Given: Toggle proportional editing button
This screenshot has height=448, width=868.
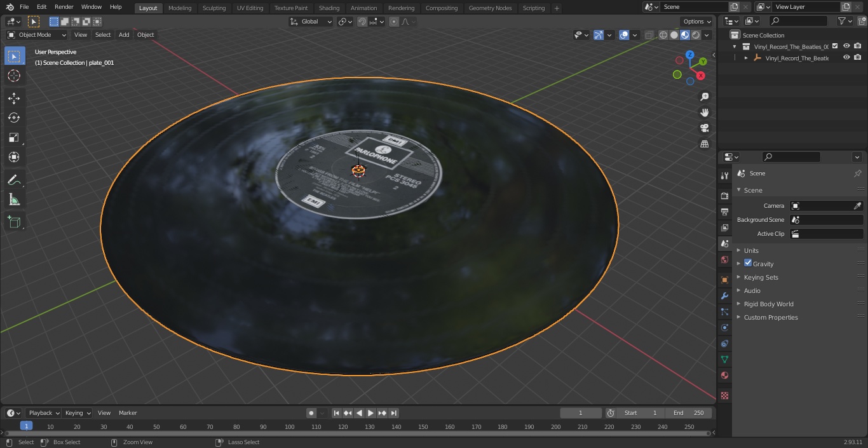Looking at the screenshot, I should (x=394, y=22).
